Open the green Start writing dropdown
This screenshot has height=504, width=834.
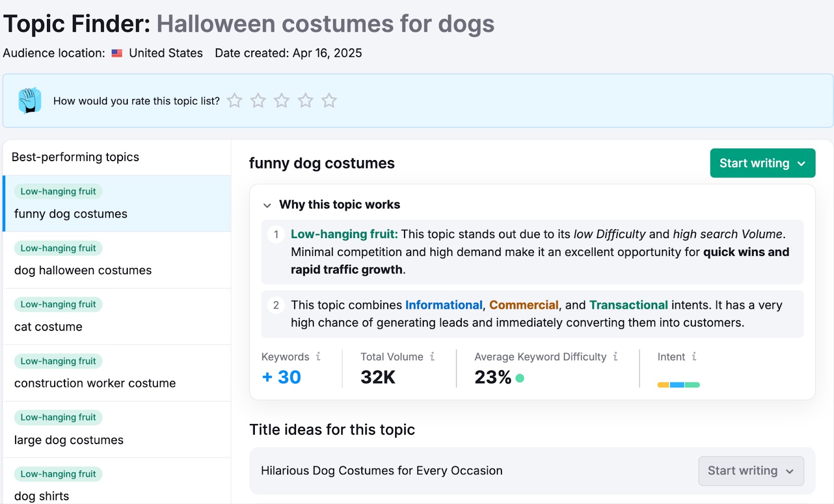tap(762, 163)
